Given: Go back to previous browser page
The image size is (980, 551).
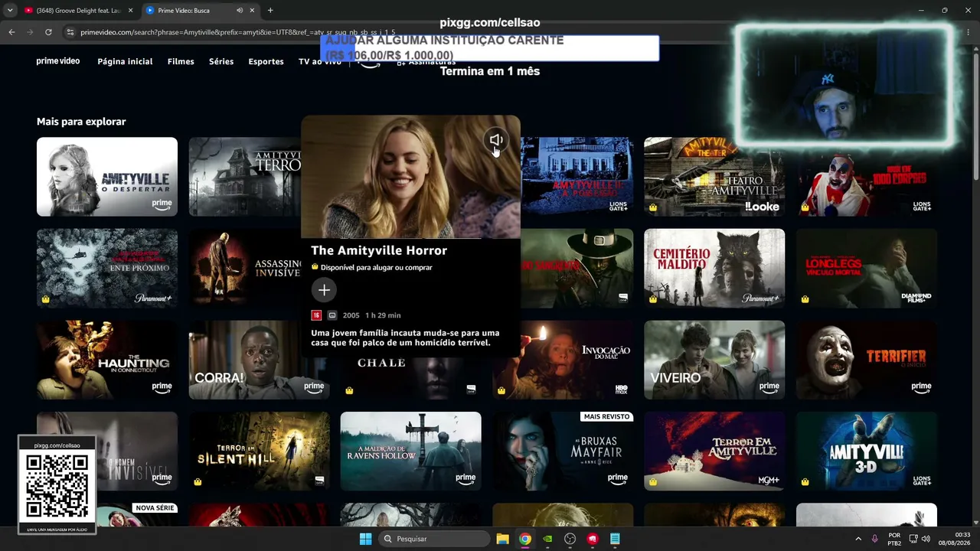Looking at the screenshot, I should point(11,32).
